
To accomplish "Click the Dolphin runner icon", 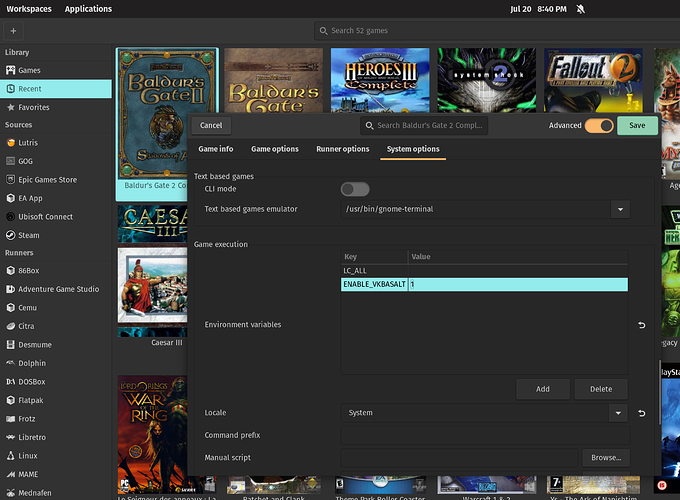I will [10, 363].
